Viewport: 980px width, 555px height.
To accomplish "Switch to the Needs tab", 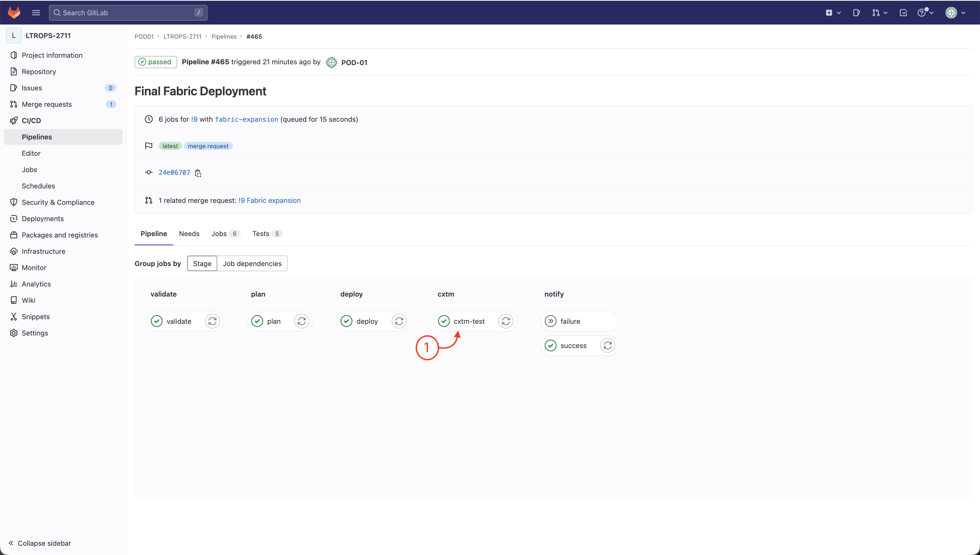I will tap(189, 234).
